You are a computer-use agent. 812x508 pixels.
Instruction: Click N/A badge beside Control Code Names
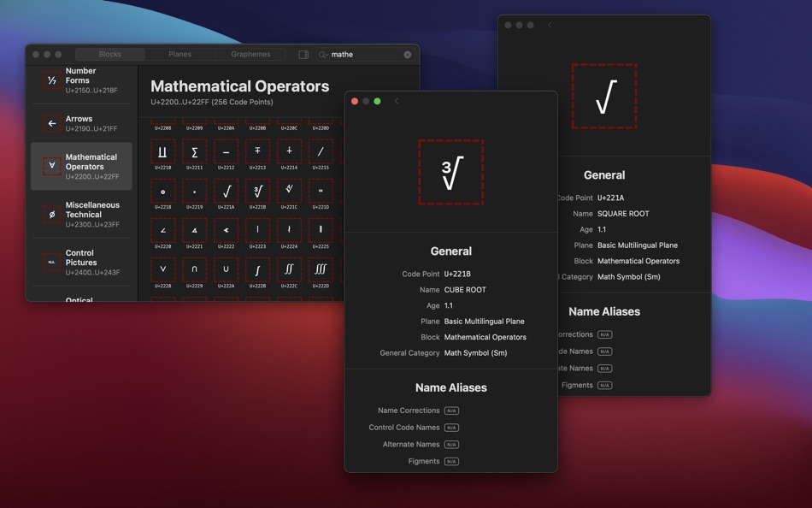451,428
